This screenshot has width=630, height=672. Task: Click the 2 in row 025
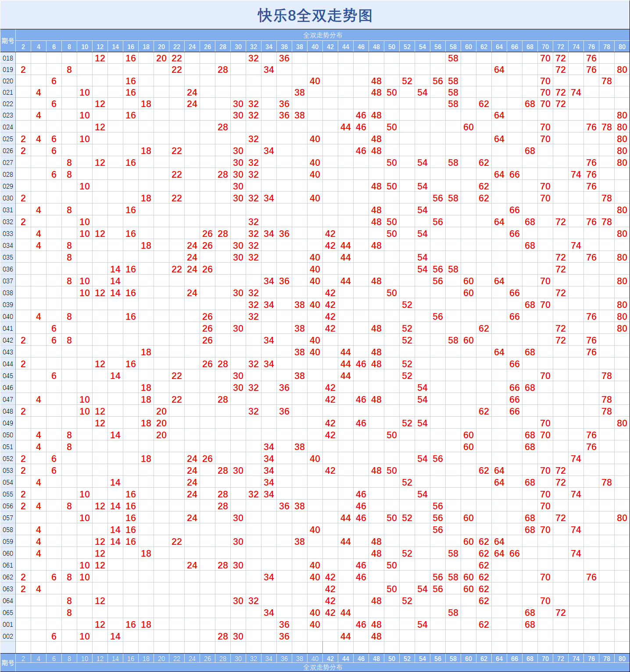[23, 139]
